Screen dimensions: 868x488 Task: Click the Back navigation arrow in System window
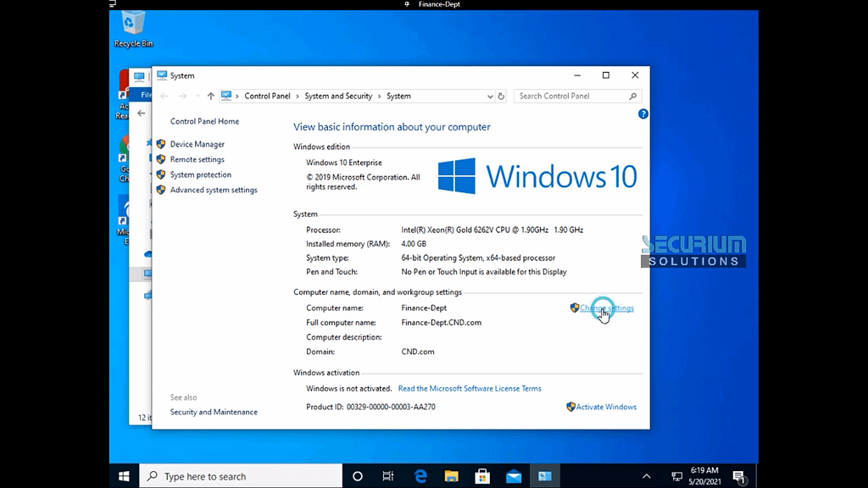[x=164, y=97]
